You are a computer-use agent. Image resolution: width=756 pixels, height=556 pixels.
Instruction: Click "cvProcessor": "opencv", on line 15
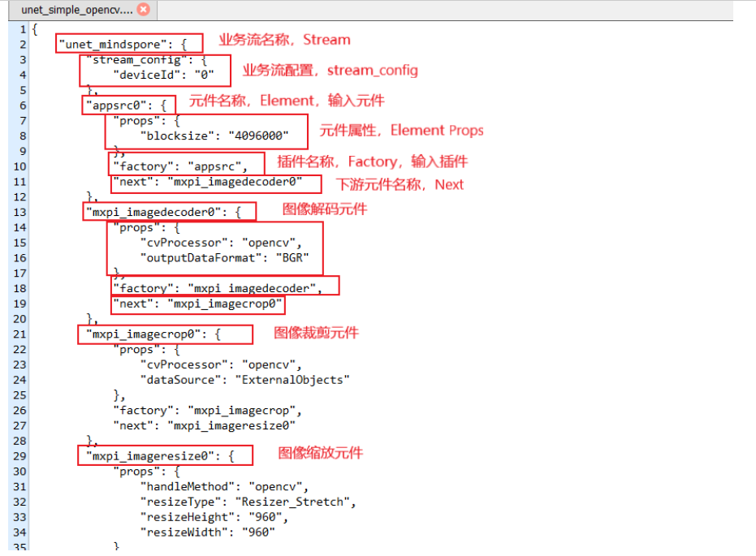click(x=221, y=243)
